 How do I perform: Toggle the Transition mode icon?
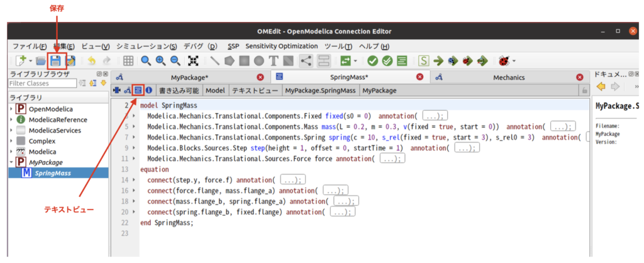click(325, 61)
